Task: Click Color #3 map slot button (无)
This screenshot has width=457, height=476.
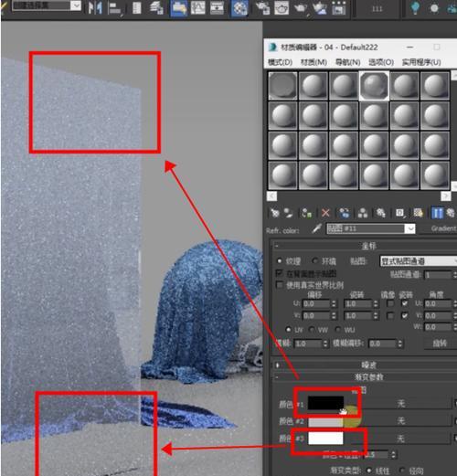Action: [x=401, y=439]
